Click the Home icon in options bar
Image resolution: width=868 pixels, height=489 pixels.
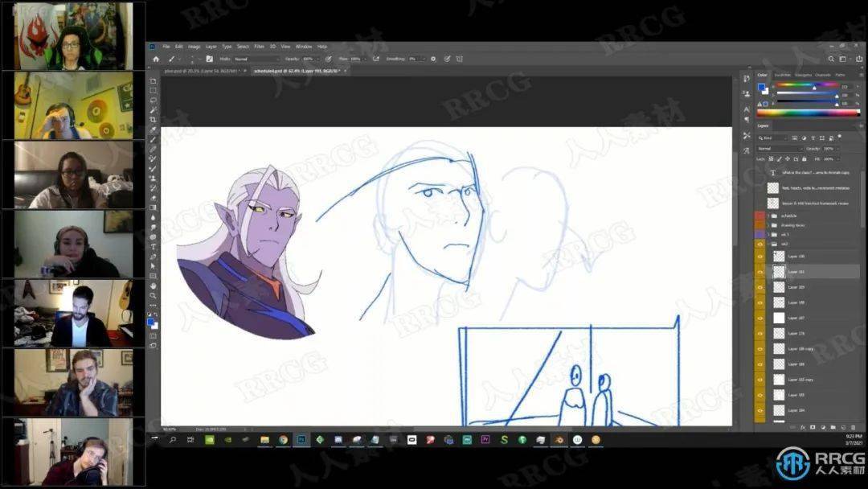click(x=156, y=59)
